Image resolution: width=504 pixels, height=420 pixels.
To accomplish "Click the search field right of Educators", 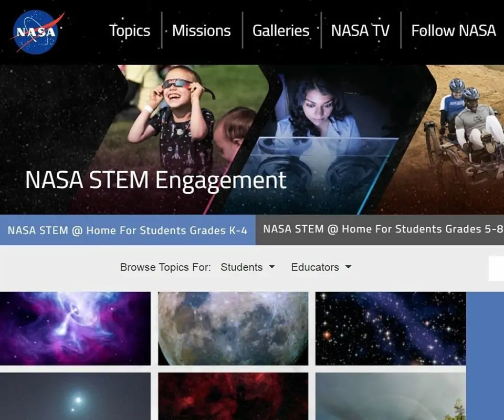I will click(496, 268).
